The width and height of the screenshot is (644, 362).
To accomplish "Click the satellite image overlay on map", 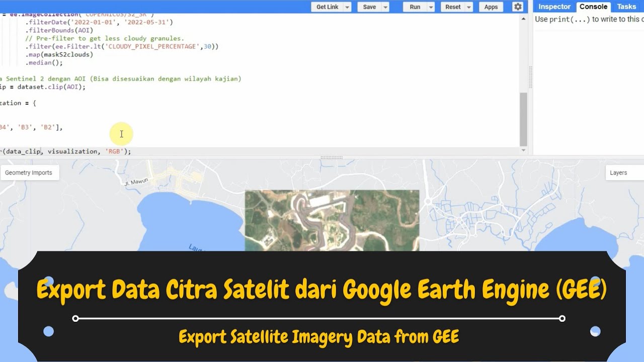I will click(332, 220).
